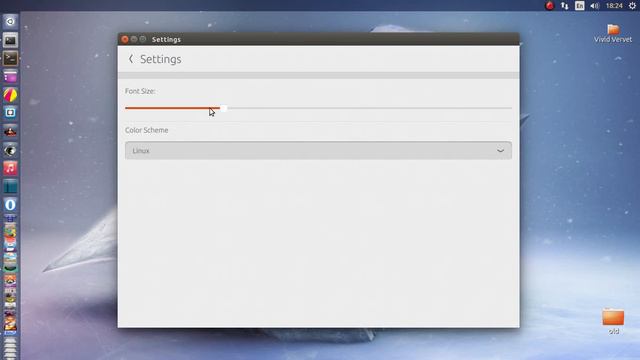Open the En keyboard layout indicator
The width and height of the screenshot is (640, 360).
click(x=580, y=6)
